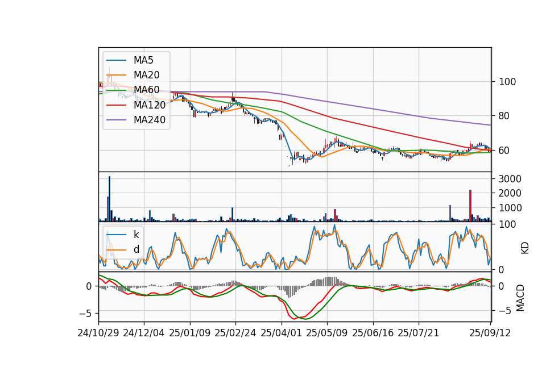Click the MA60 legend label

point(146,90)
